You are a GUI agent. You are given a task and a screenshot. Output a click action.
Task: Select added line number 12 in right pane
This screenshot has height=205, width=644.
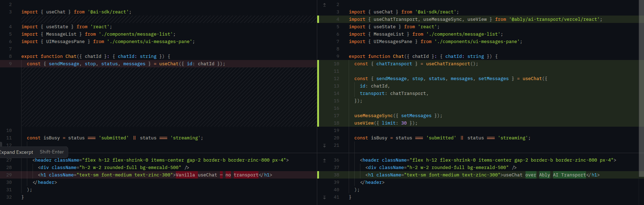tap(336, 79)
